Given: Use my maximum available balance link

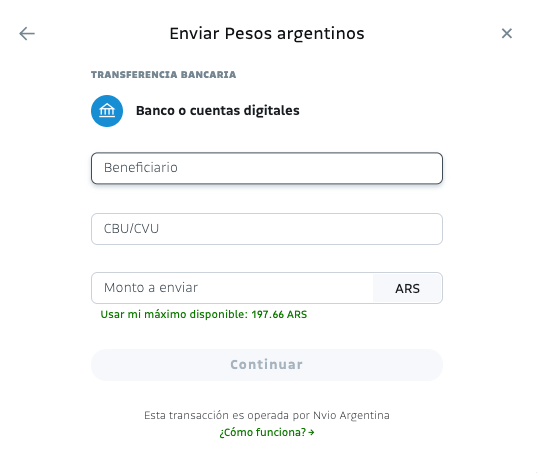Looking at the screenshot, I should point(204,314).
